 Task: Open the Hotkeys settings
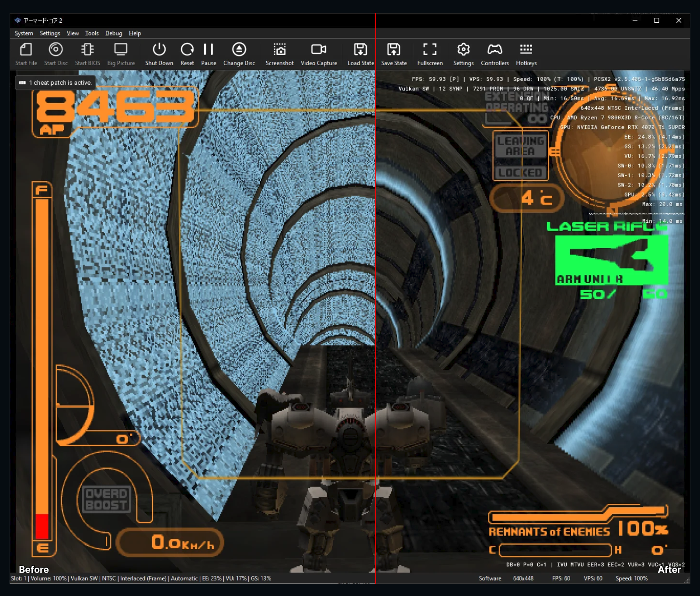(526, 54)
